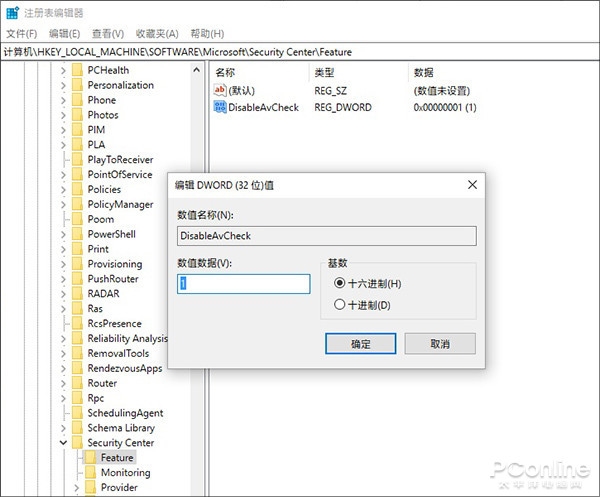The height and width of the screenshot is (497, 600).
Task: Click the Feature folder icon
Action: click(x=91, y=458)
